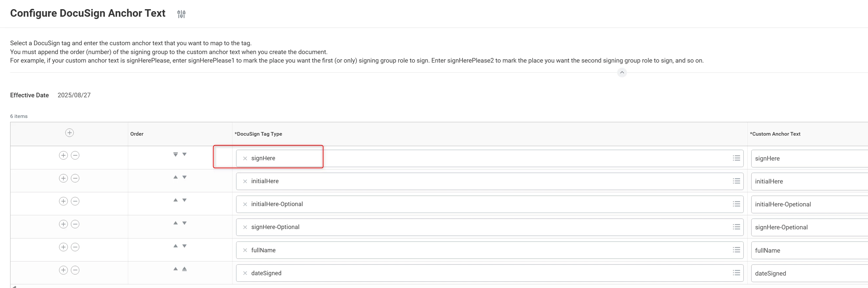Screen dimensions: 868x288
Task: Add row after the signHere row
Action: (x=63, y=155)
